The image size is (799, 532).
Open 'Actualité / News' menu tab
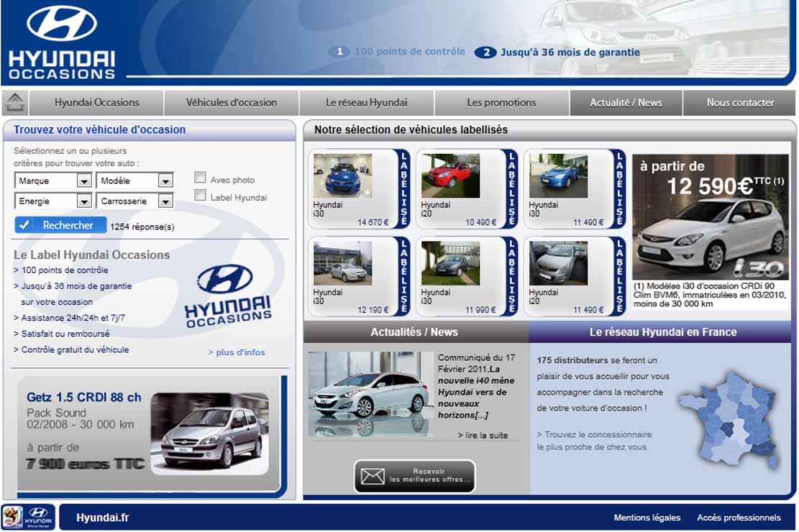[x=626, y=102]
